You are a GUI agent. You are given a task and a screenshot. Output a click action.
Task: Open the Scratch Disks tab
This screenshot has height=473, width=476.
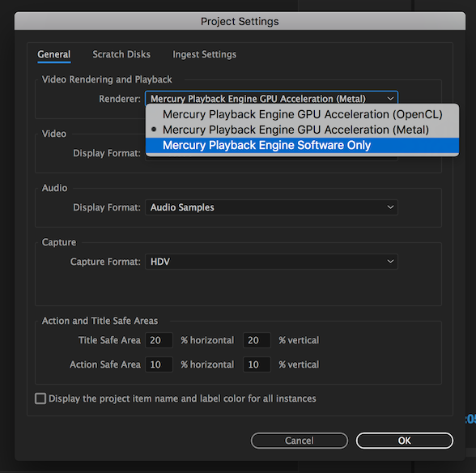click(x=121, y=54)
